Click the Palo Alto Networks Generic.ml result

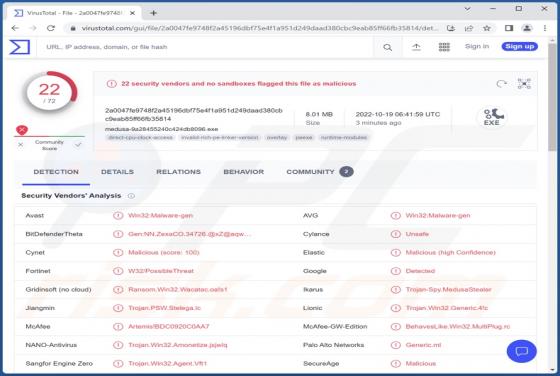tap(424, 345)
